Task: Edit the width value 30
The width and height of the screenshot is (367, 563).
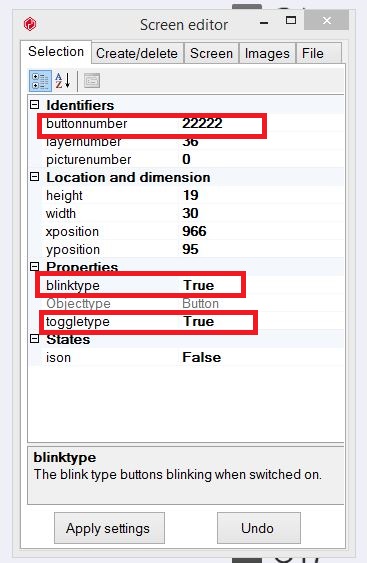Action: point(190,213)
